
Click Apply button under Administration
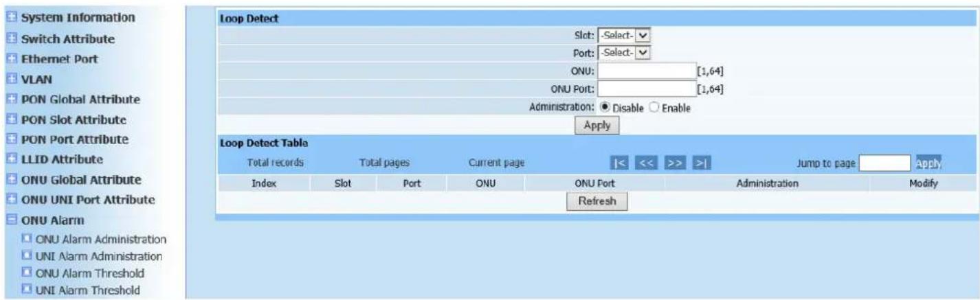(x=597, y=126)
